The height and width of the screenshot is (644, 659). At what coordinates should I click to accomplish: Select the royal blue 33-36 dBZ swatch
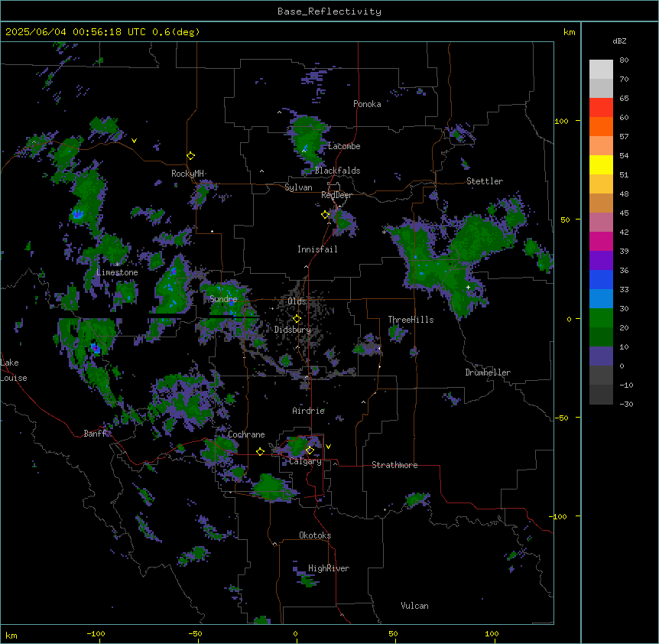coord(601,280)
